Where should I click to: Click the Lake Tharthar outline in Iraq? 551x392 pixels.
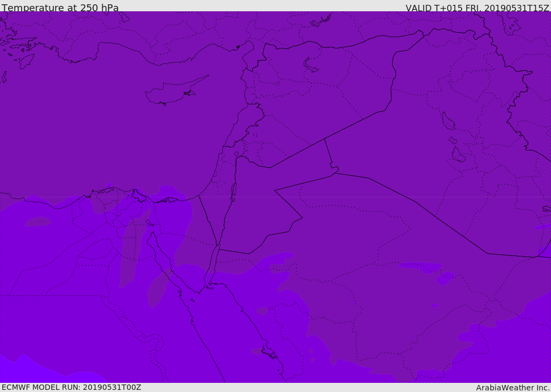(448, 121)
